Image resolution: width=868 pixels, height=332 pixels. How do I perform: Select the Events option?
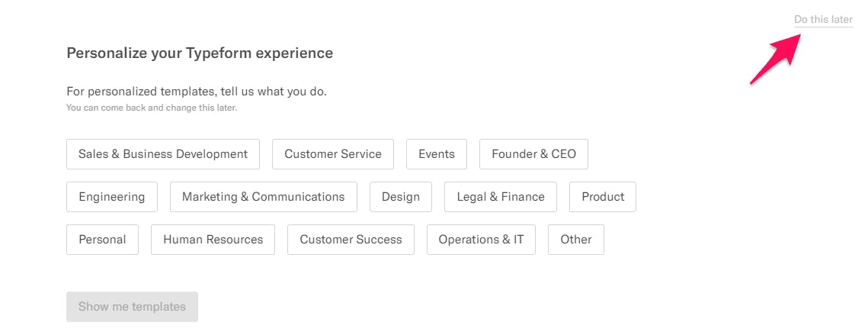coord(436,154)
